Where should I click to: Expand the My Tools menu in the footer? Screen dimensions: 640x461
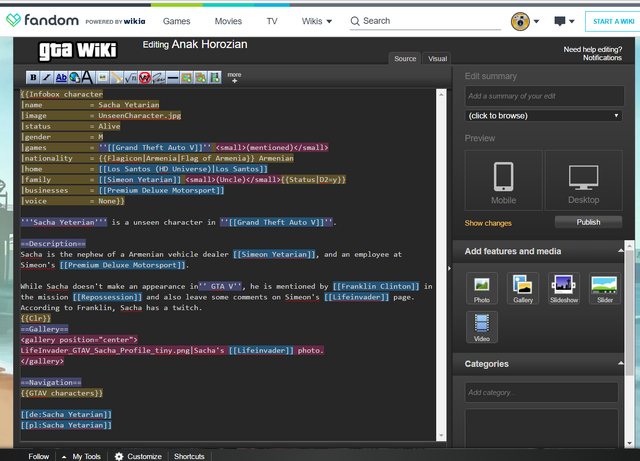coord(81,457)
